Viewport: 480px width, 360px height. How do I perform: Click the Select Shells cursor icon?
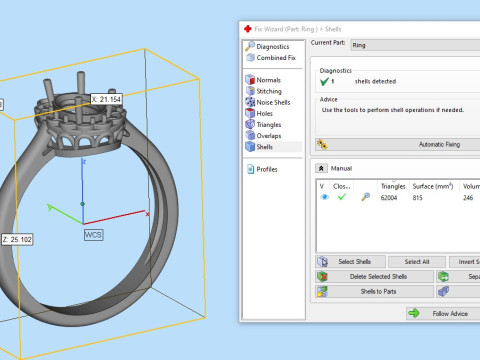coord(322,262)
